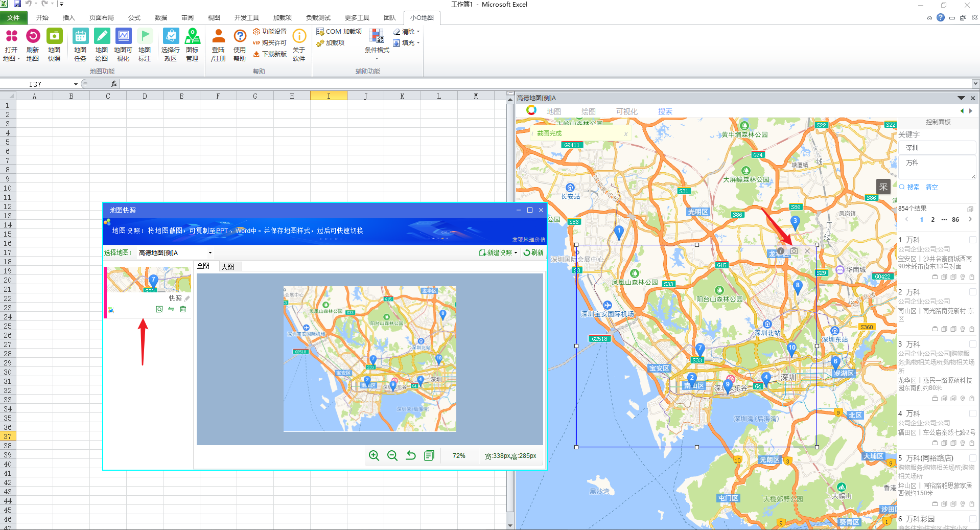Click 清空 to clear the keywords
This screenshot has width=980, height=530.
931,187
